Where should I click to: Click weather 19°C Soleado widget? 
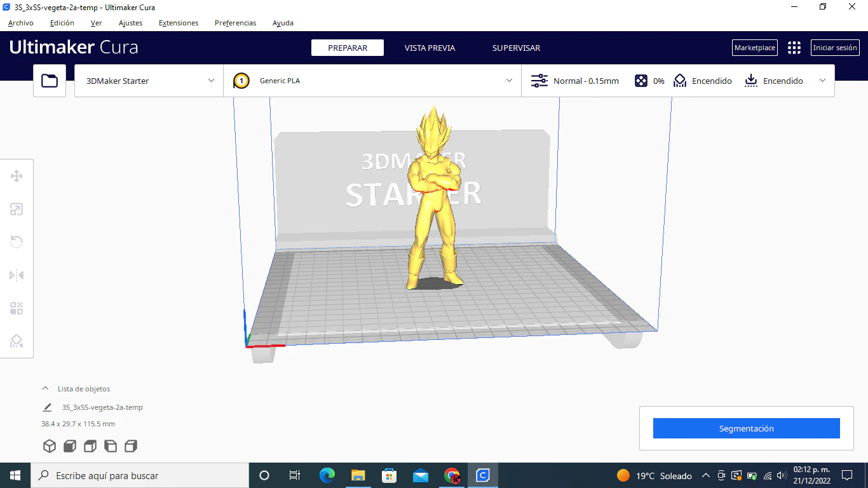[654, 475]
